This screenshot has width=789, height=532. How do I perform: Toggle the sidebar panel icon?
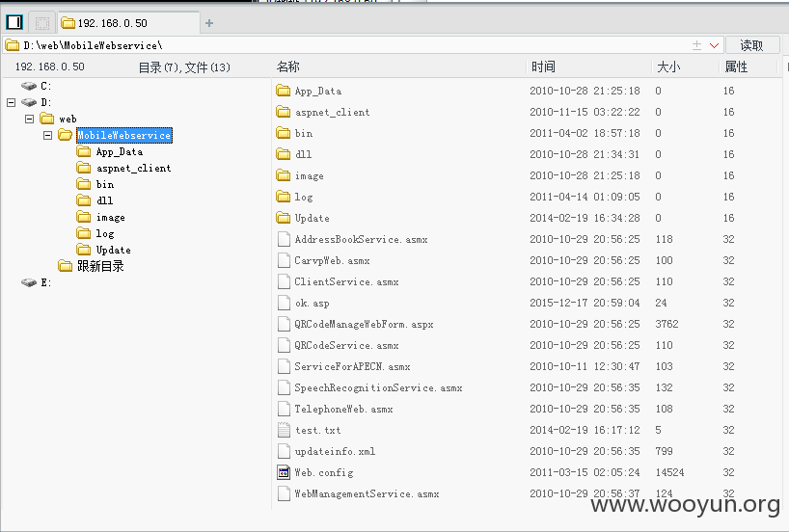[14, 22]
